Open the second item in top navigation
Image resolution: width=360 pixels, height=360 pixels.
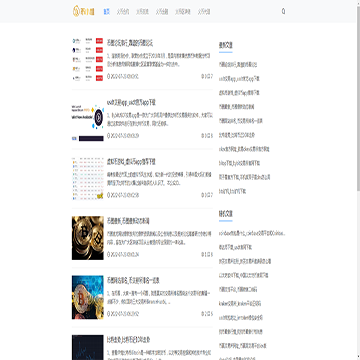pos(123,12)
